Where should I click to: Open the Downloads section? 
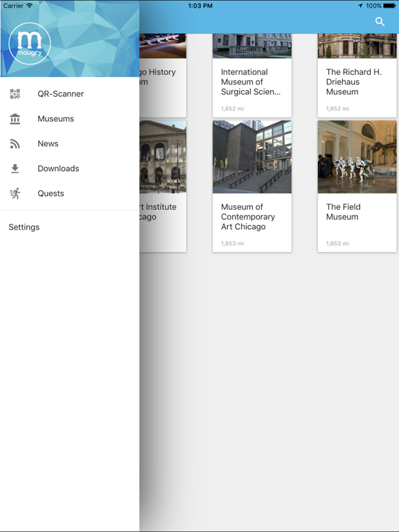(69, 168)
